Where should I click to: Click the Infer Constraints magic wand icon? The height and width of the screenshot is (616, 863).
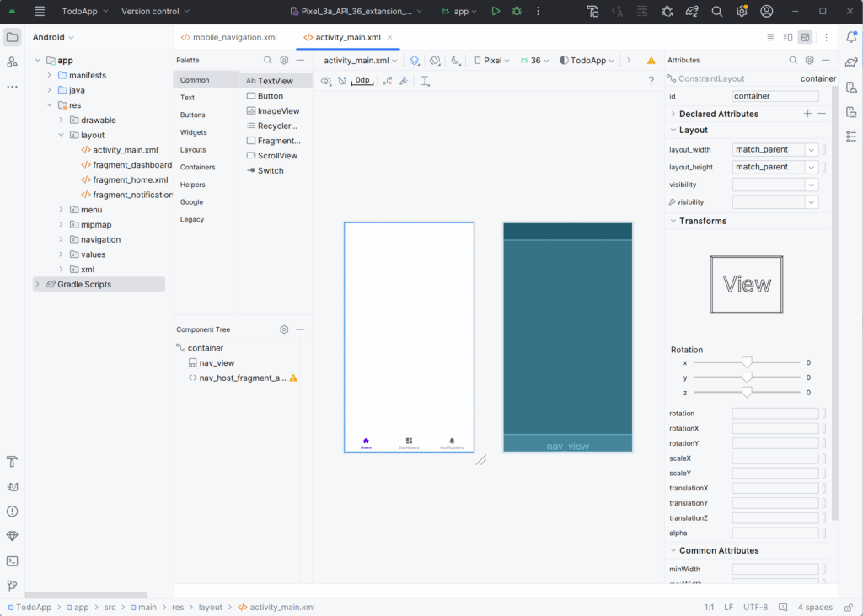(x=404, y=81)
